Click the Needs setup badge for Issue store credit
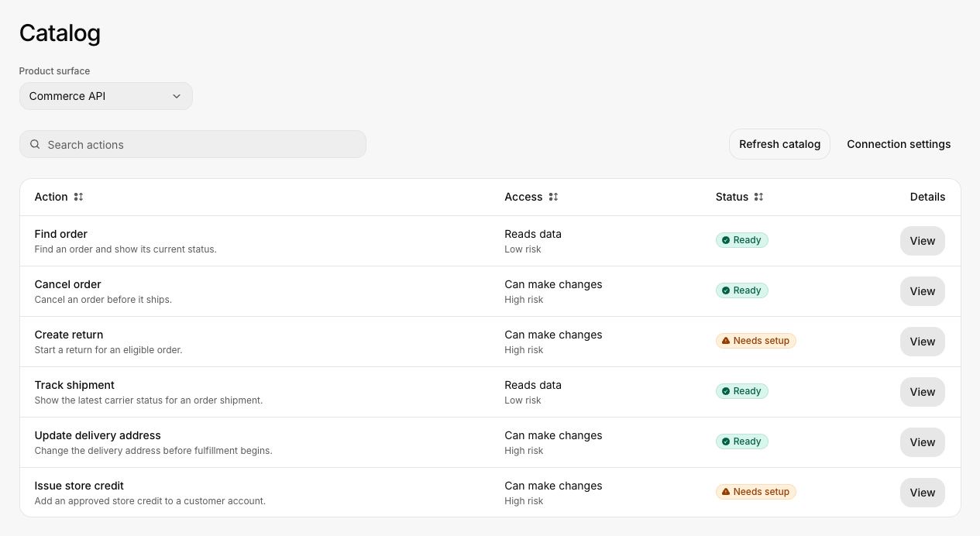The width and height of the screenshot is (980, 536). [x=756, y=492]
